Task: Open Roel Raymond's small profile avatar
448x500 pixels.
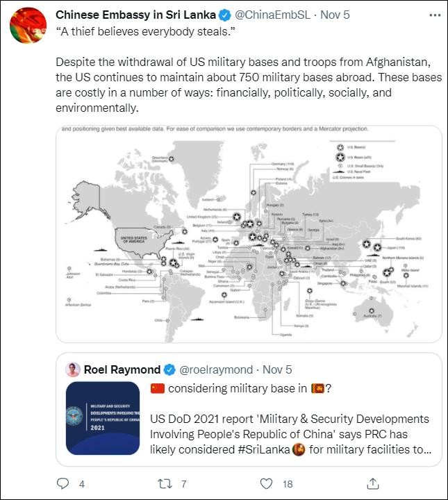Action: [x=72, y=369]
